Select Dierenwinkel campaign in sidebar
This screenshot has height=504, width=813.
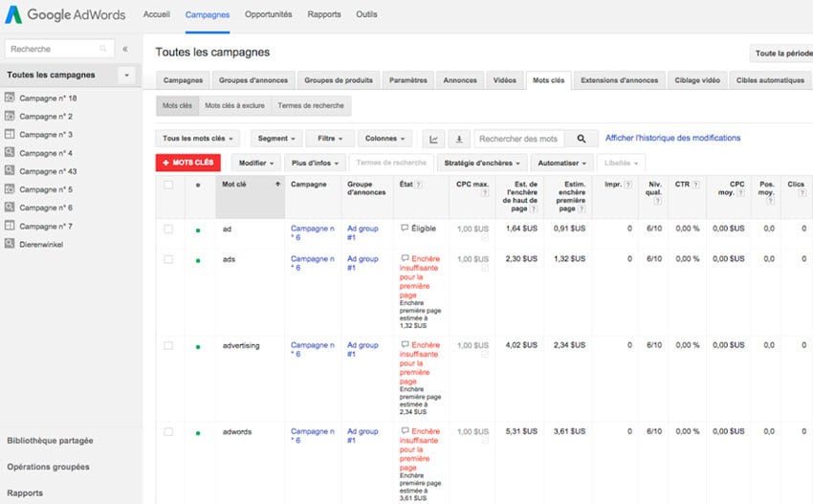point(41,244)
